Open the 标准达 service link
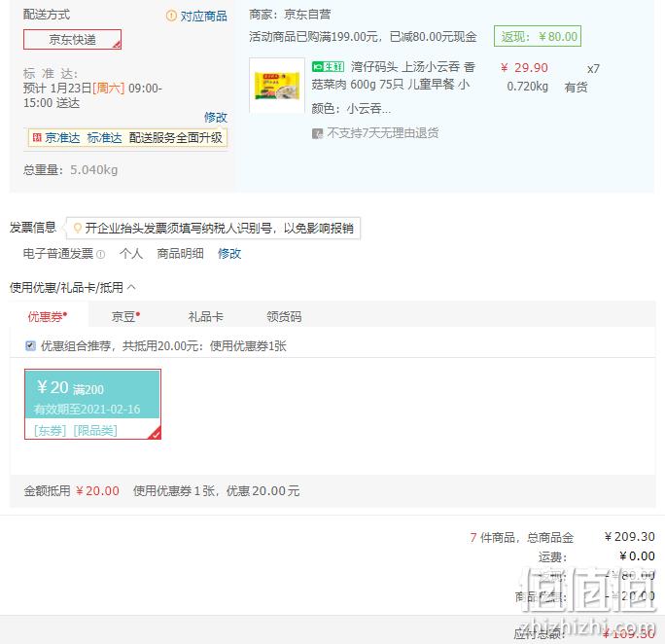The image size is (665, 644). coord(104,137)
